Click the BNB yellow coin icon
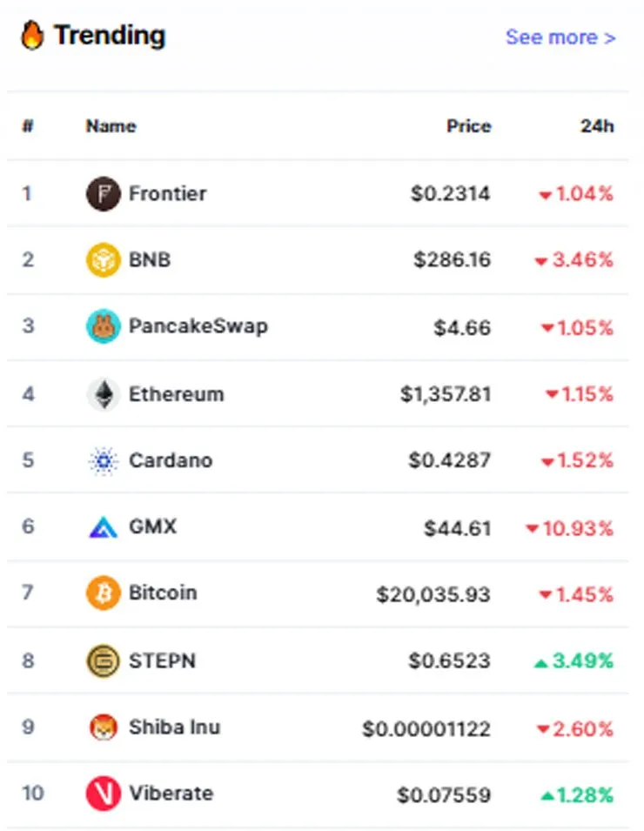 [x=103, y=259]
